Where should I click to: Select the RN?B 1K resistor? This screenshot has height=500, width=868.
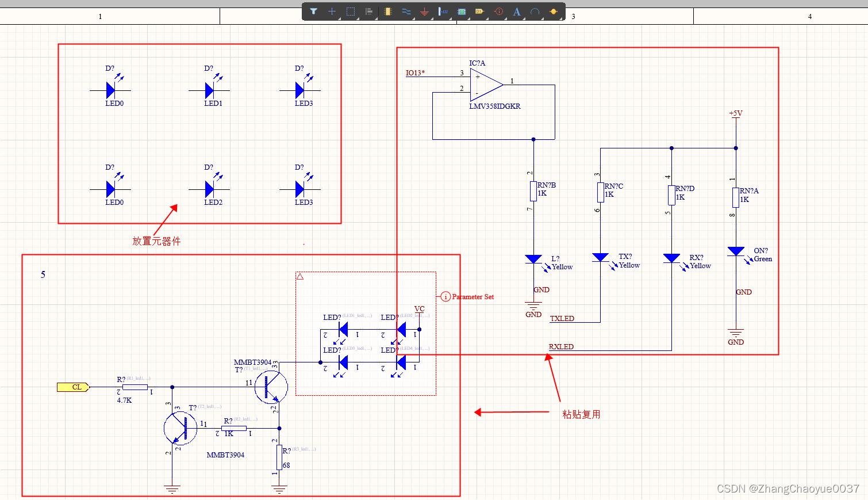[x=533, y=191]
